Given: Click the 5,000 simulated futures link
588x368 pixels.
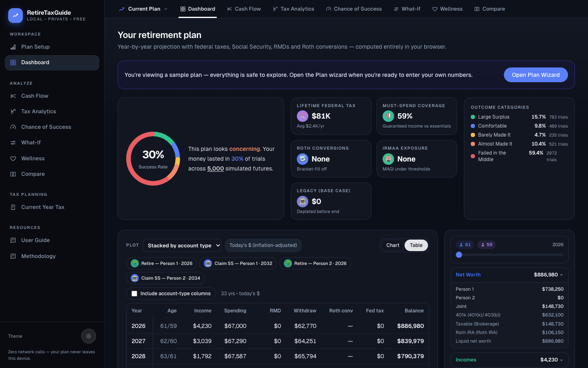Looking at the screenshot, I should coord(216,168).
